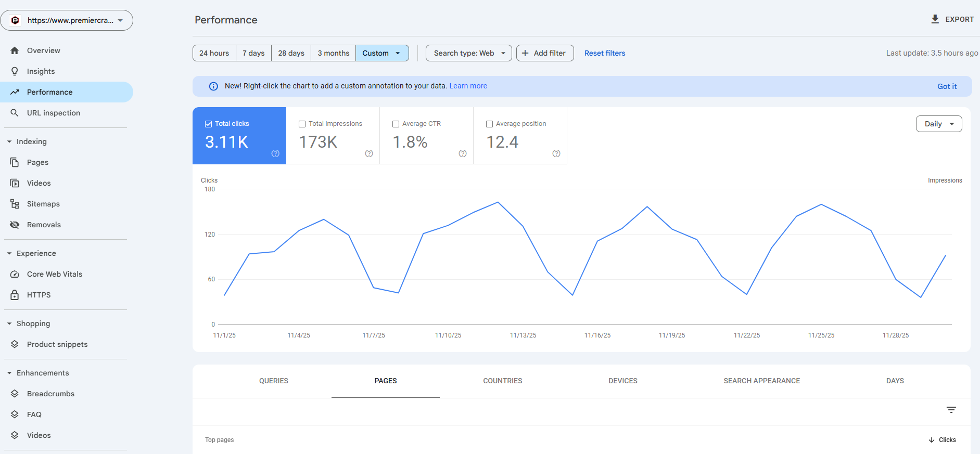The height and width of the screenshot is (454, 980).
Task: Dismiss the banner with Got it
Action: coord(947,86)
